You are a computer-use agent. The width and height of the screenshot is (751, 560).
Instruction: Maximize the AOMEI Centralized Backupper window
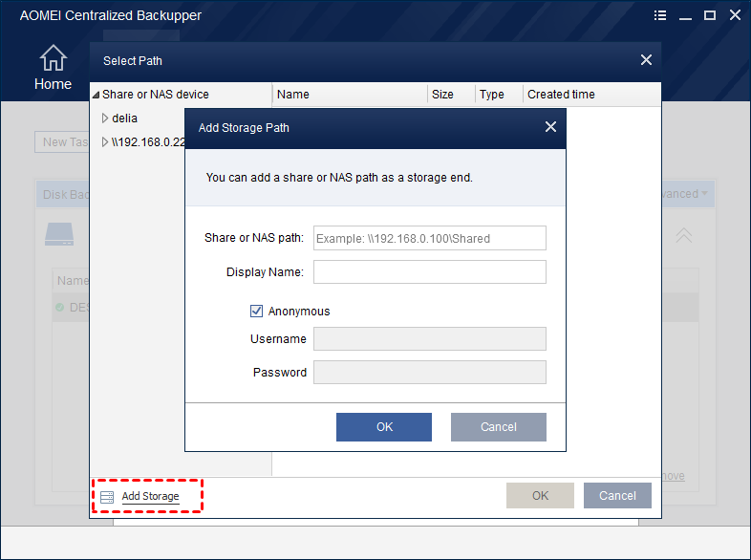tap(710, 15)
